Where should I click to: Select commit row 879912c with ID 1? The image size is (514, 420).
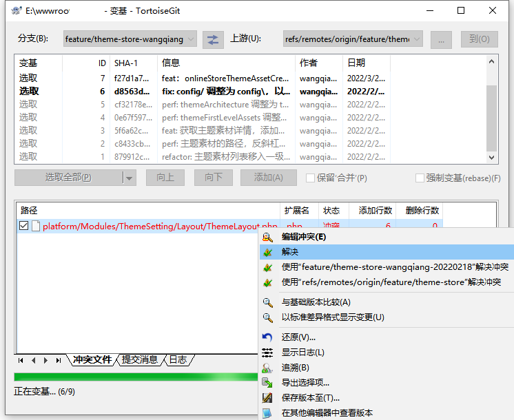[x=203, y=157]
